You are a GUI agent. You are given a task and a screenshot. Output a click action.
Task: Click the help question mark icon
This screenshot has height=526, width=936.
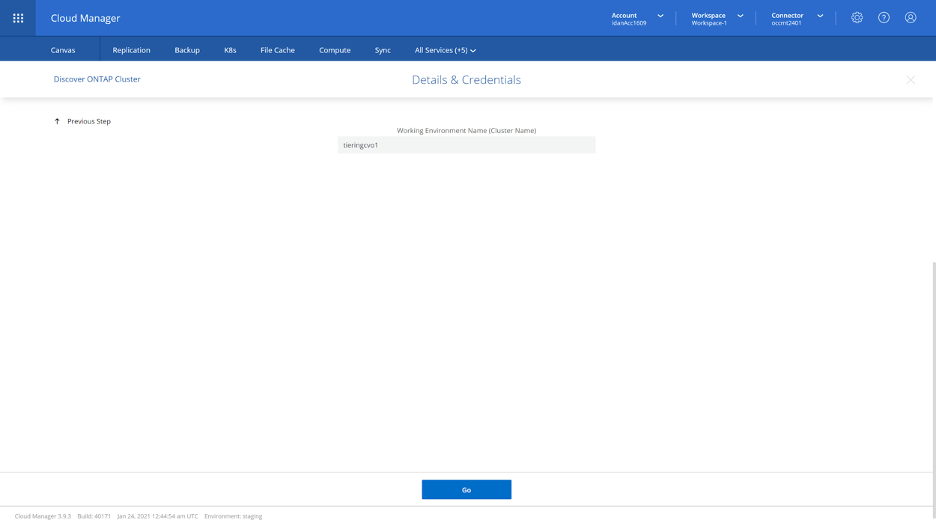click(x=884, y=18)
